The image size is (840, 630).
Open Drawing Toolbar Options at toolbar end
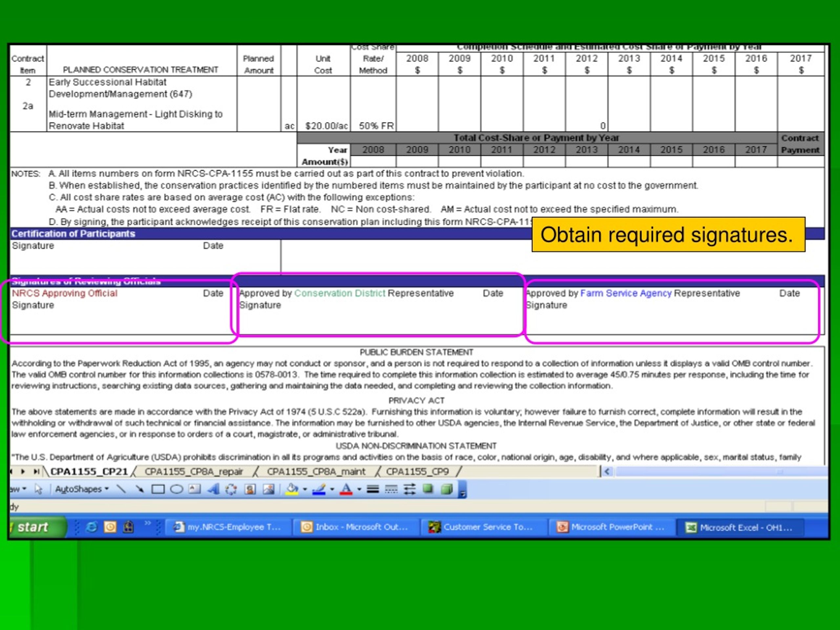(x=463, y=490)
